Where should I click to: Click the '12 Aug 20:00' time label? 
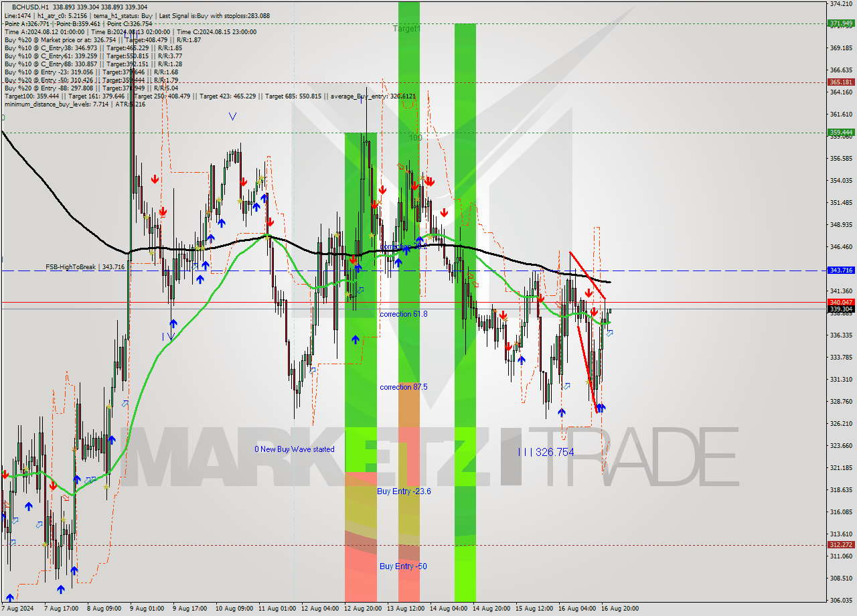363,609
